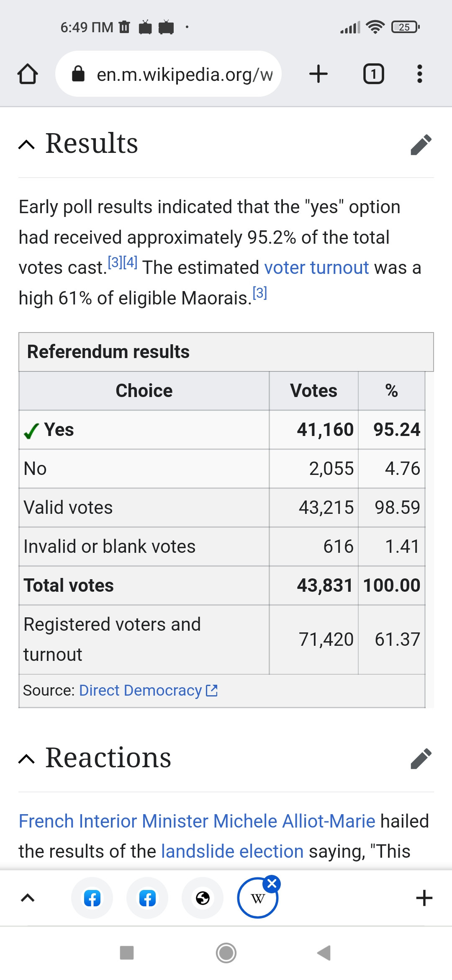452x980 pixels.
Task: Close the Wikipedia tab with X badge
Action: point(272,883)
